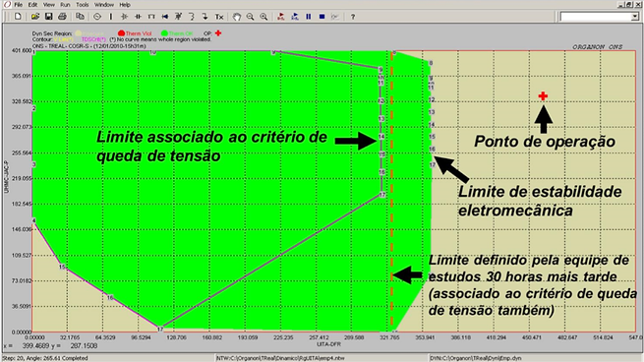The height and width of the screenshot is (362, 644).
Task: Click the y-axis value 401.600
Action: pyautogui.click(x=23, y=50)
